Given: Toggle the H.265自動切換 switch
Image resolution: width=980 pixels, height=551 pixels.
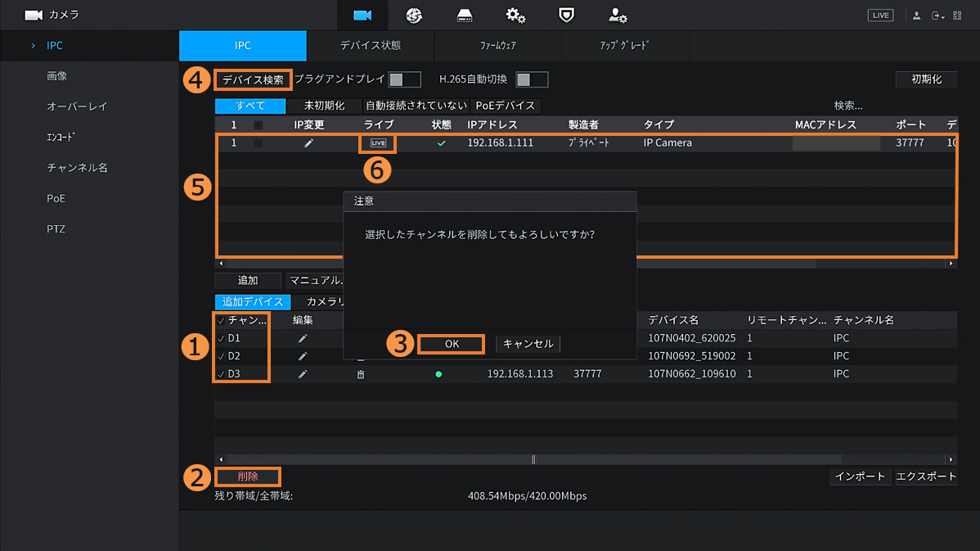Looking at the screenshot, I should [x=532, y=79].
